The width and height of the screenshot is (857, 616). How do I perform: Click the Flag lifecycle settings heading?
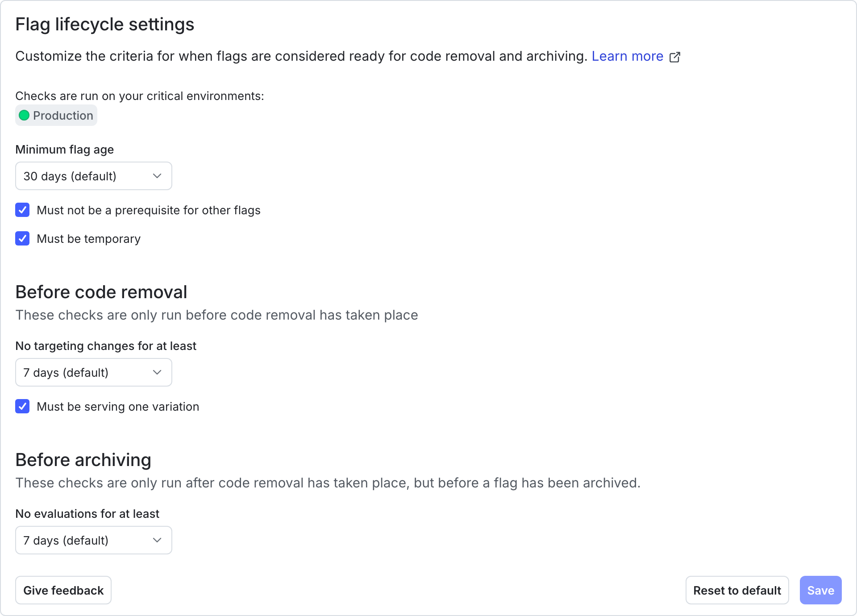pos(105,24)
